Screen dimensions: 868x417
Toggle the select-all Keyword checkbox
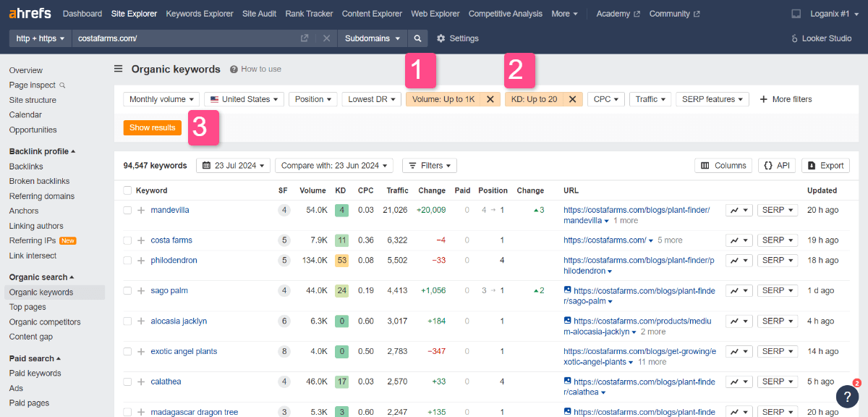click(127, 190)
